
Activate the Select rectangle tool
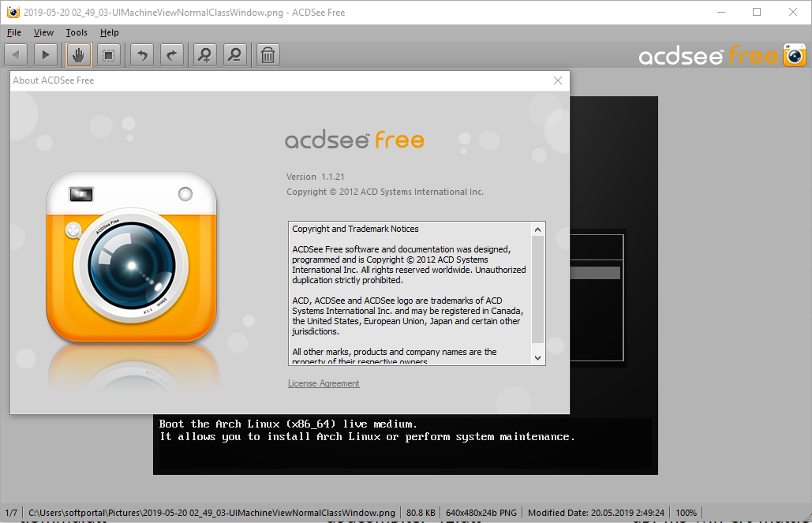click(109, 55)
